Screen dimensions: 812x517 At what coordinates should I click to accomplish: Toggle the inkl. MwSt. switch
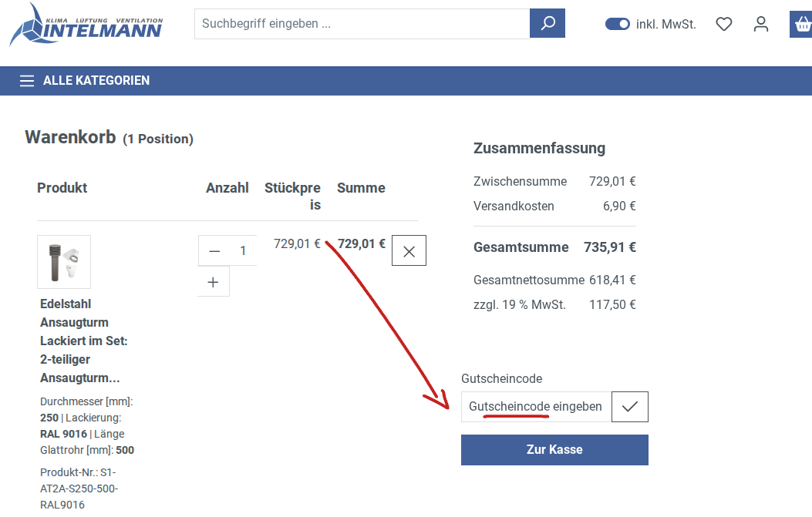618,24
